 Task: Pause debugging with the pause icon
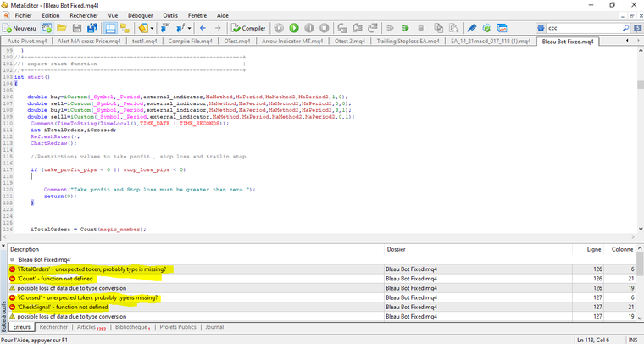point(310,28)
